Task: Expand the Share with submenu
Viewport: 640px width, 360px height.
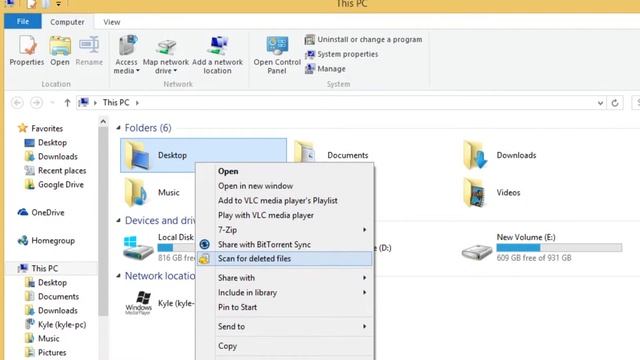Action: tap(284, 278)
